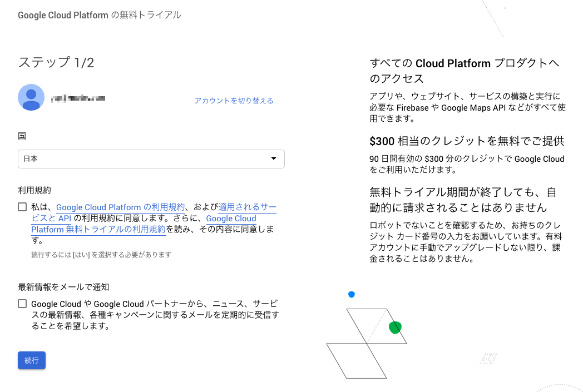Click 続行するには [はい] を選択する必要があります text

[101, 255]
